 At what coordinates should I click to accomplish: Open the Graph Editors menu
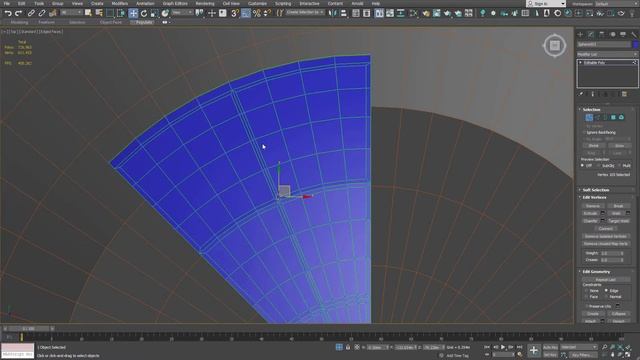[x=175, y=3]
